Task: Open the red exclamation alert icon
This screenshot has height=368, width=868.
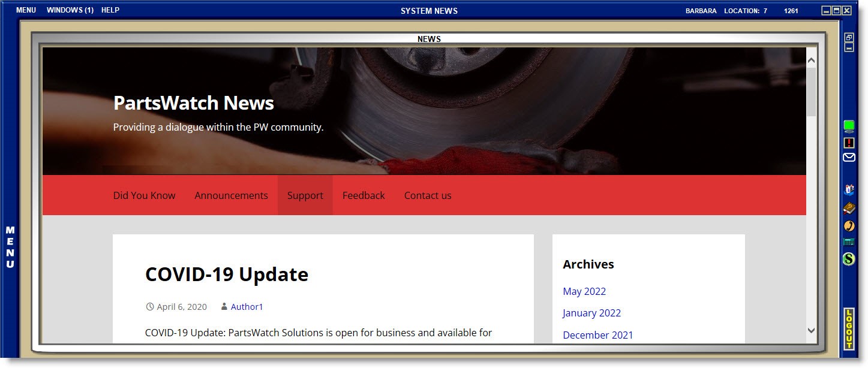Action: click(849, 143)
